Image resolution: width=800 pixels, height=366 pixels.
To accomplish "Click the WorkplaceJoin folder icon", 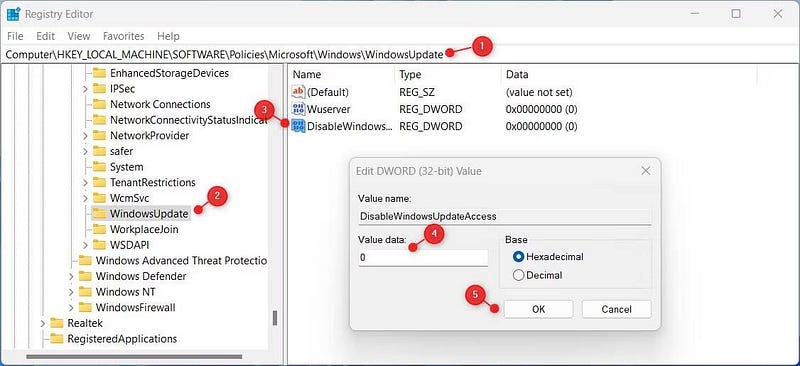I will point(99,229).
